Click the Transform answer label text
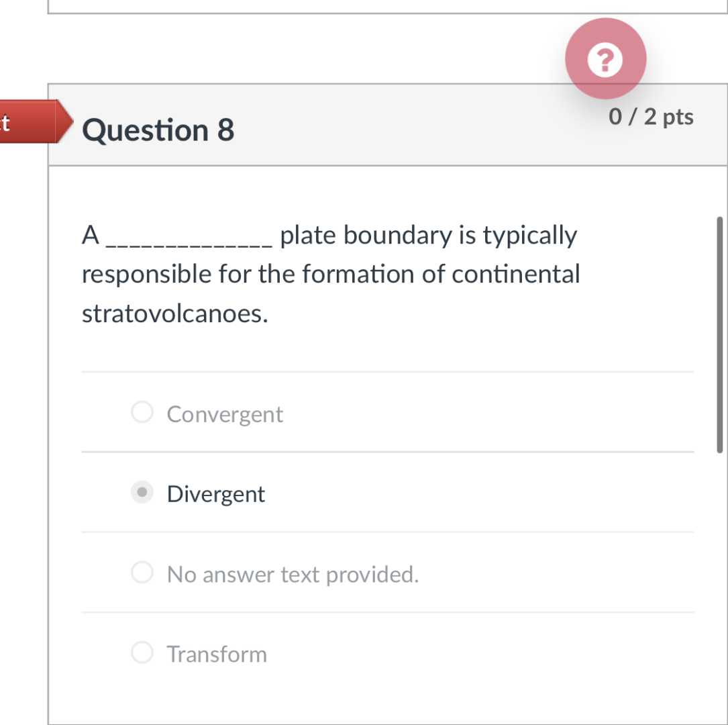 (216, 654)
